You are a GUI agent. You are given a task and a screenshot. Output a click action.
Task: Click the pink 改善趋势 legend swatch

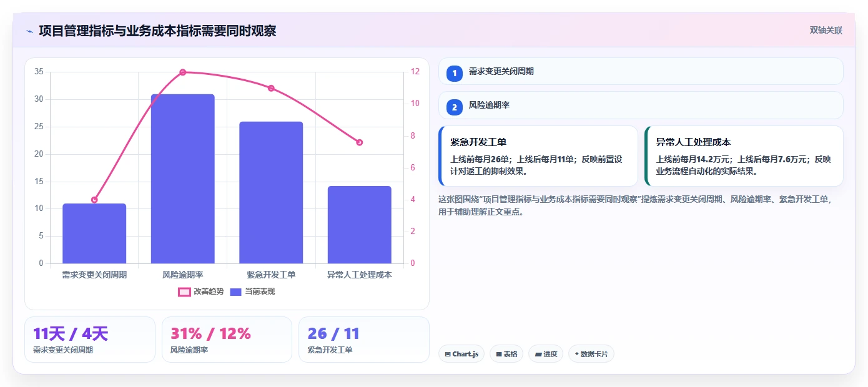[x=184, y=291]
